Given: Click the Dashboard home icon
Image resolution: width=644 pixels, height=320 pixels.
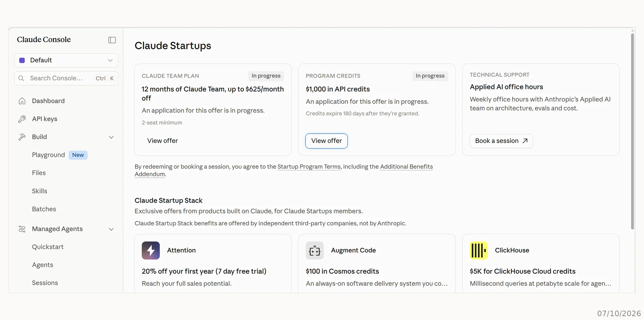Looking at the screenshot, I should (x=22, y=101).
